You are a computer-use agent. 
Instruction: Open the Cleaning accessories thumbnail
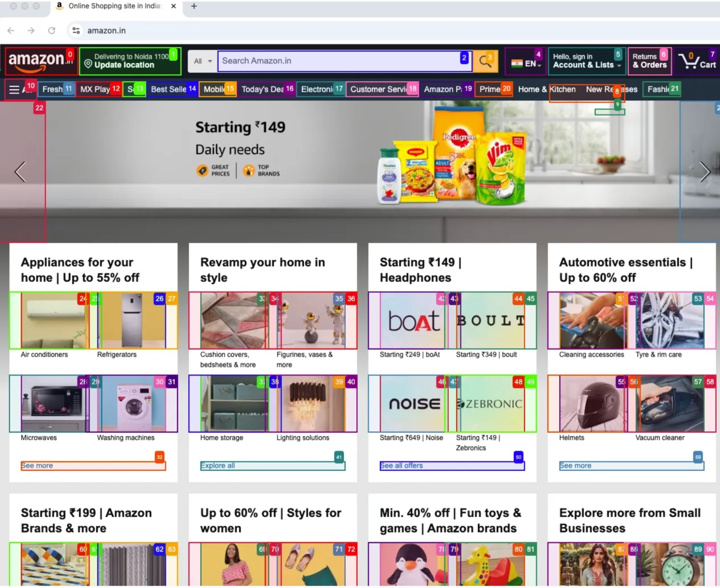coord(593,320)
